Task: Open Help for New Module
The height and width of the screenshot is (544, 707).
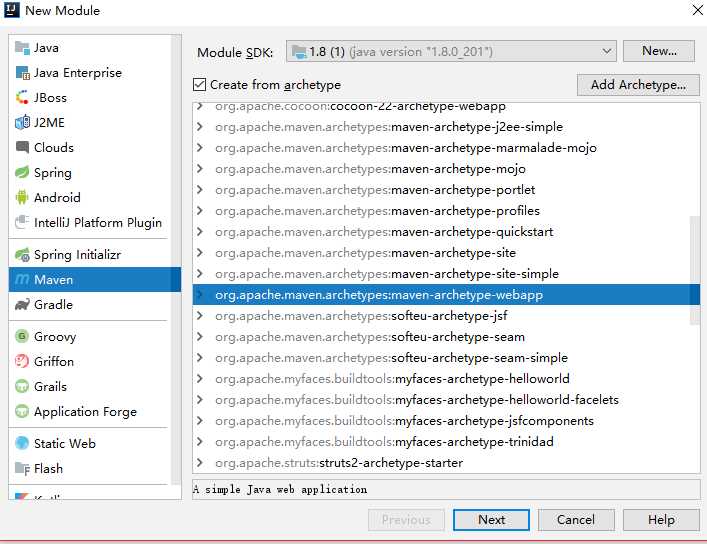Action: 661,520
